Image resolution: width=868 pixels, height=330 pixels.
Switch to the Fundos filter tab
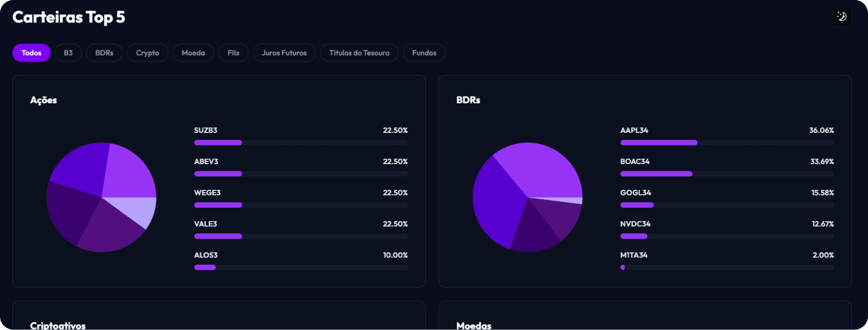click(x=424, y=53)
